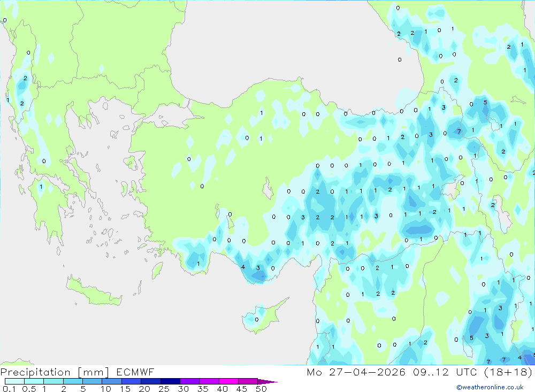
Task: Select the 1–2 mm legend swatch
Action: 53,381
